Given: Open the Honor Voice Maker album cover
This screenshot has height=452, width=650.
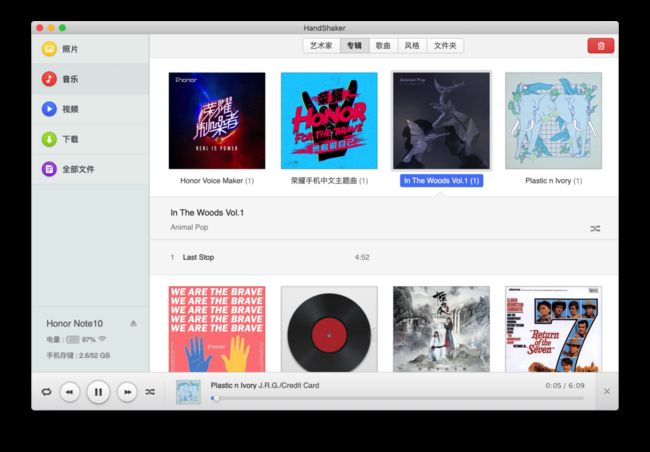Looking at the screenshot, I should pos(217,121).
